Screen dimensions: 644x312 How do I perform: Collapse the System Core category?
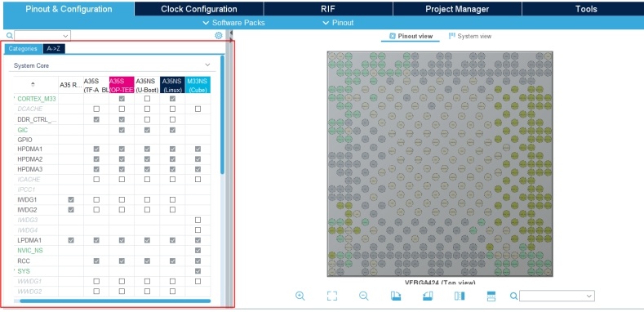tap(207, 65)
